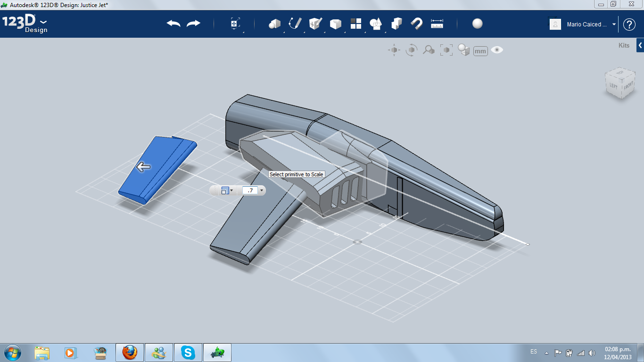
Task: Select the Orbit view tool
Action: click(x=412, y=50)
